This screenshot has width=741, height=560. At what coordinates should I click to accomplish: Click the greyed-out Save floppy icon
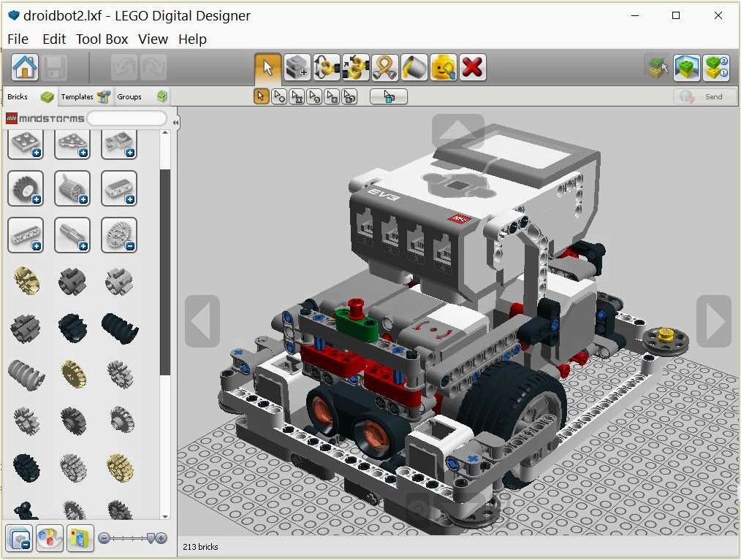tap(55, 67)
